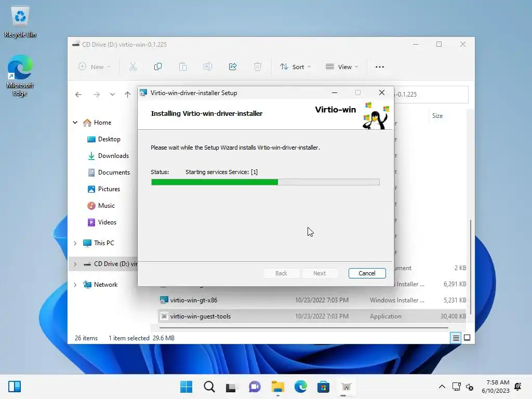Image resolution: width=532 pixels, height=399 pixels.
Task: Maximize the File Explorer window
Action: (438, 45)
